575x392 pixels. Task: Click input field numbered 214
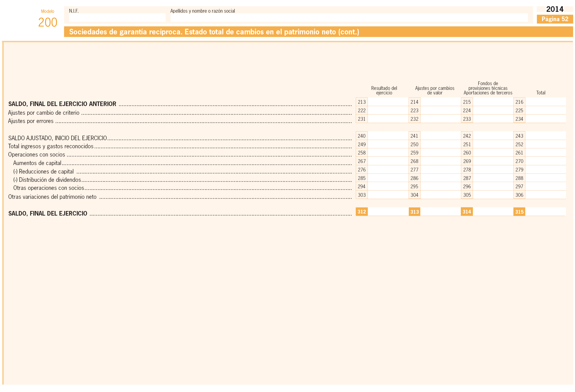(440, 102)
